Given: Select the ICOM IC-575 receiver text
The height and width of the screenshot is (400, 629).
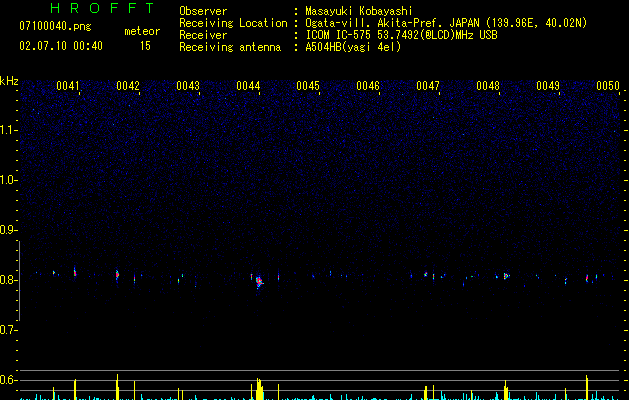Looking at the screenshot, I should click(401, 35).
